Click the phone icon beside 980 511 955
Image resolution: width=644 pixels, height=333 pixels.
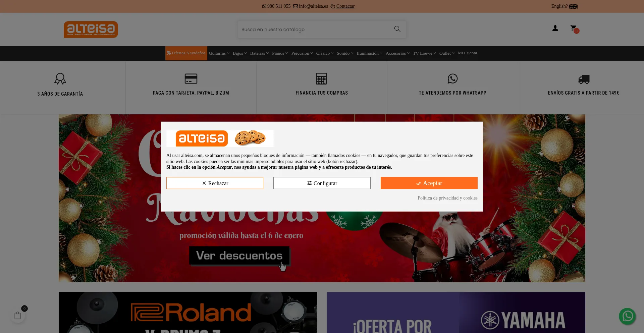pyautogui.click(x=264, y=6)
